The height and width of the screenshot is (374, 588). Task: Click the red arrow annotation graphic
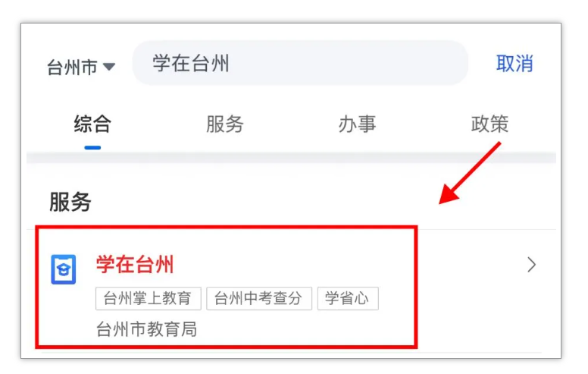point(470,173)
